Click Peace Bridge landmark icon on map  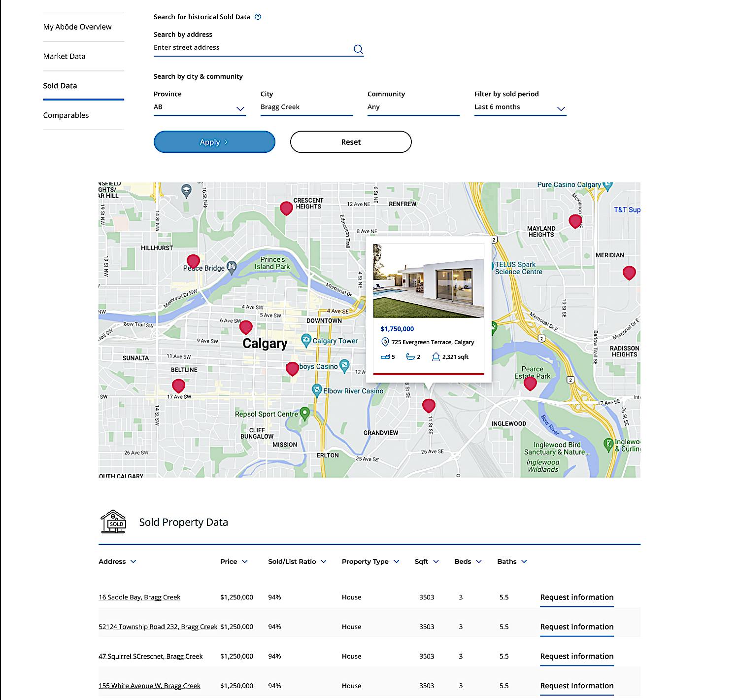pos(232,267)
